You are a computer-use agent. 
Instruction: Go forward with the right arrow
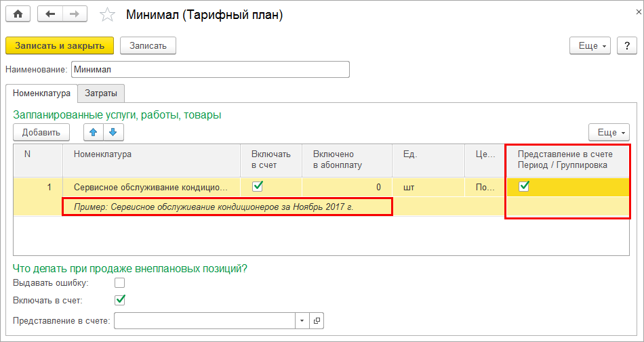[x=75, y=14]
